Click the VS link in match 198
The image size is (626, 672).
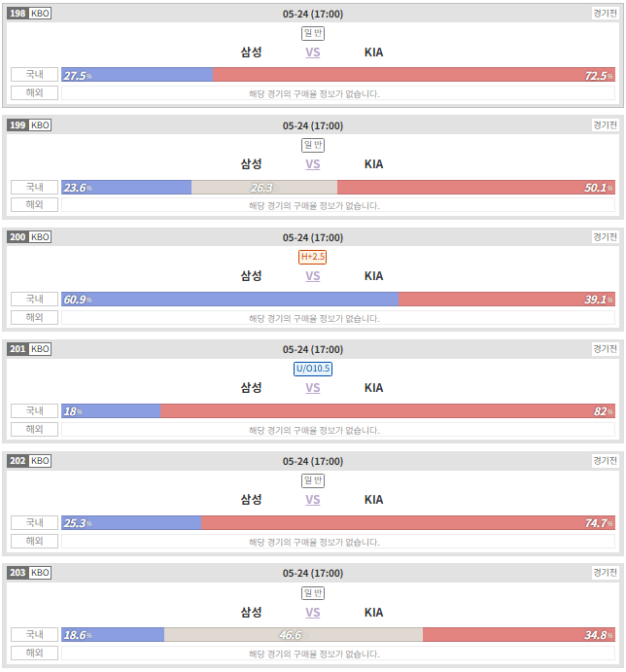[x=312, y=53]
